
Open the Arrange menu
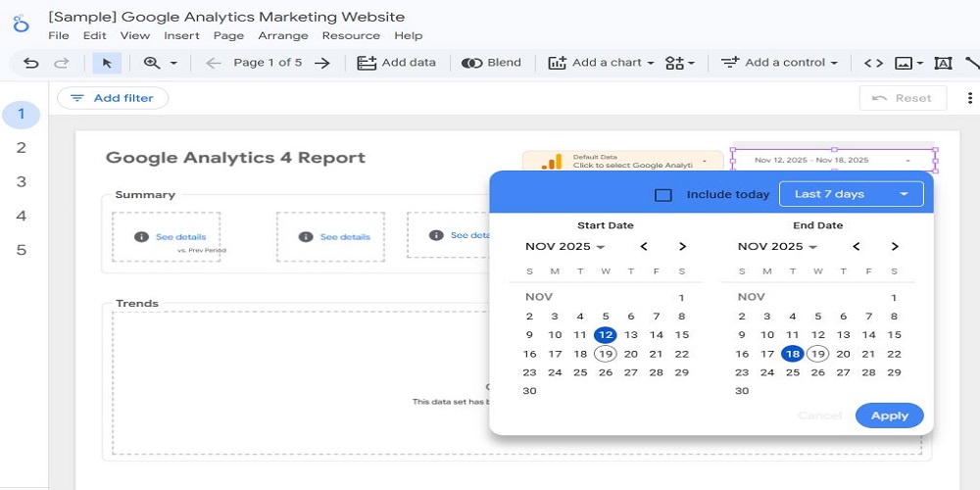[283, 35]
